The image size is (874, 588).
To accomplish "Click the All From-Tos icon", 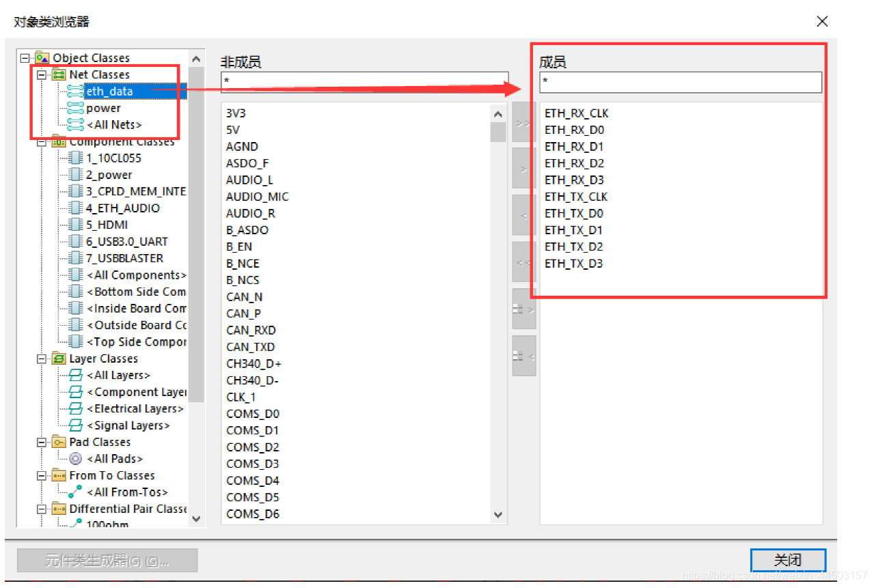I will click(x=76, y=492).
